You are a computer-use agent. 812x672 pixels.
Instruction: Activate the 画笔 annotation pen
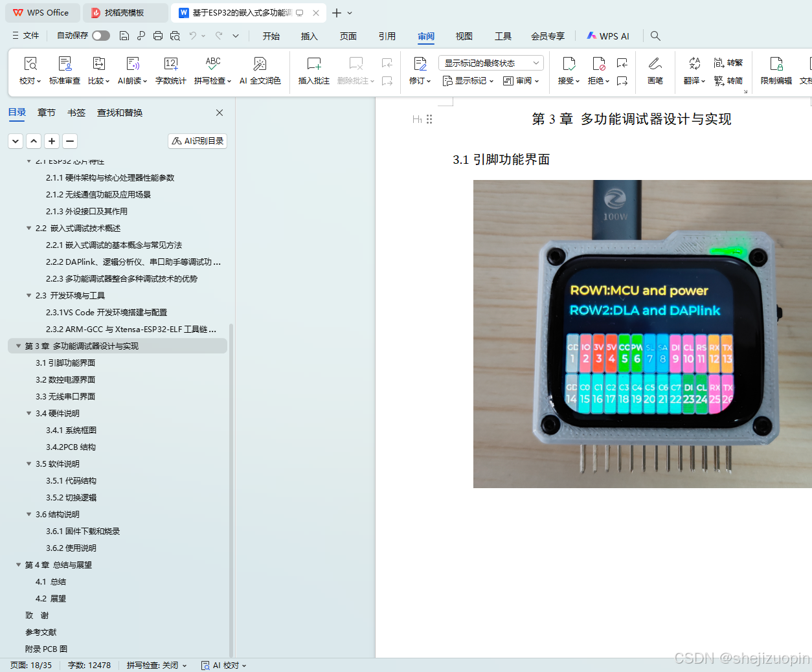tap(655, 70)
